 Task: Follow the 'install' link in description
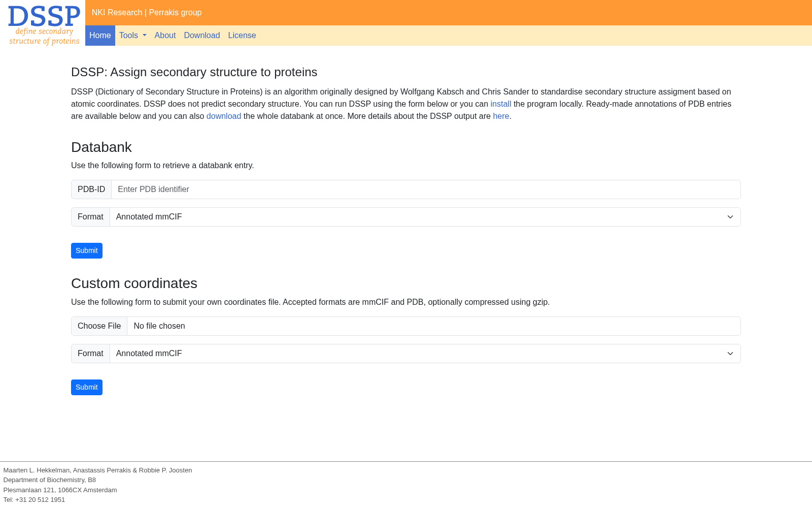(500, 104)
